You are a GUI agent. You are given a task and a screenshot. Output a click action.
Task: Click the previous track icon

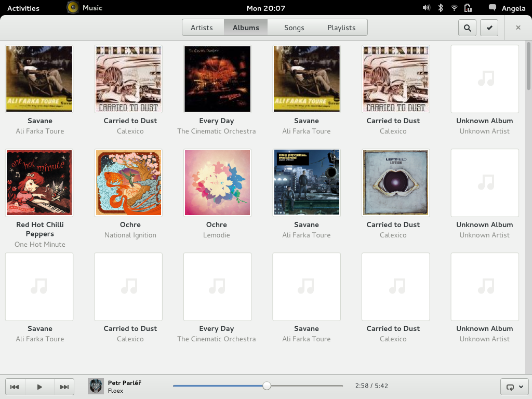pyautogui.click(x=15, y=387)
